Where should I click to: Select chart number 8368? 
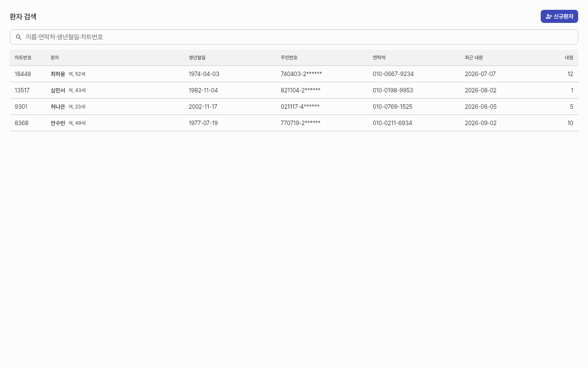(22, 123)
